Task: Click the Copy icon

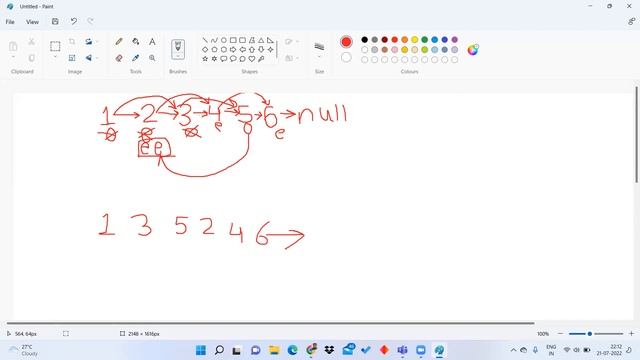Action: point(31,58)
